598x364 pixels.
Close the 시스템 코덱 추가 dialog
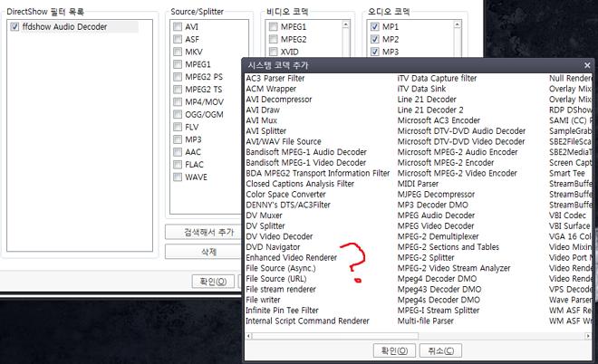click(587, 65)
